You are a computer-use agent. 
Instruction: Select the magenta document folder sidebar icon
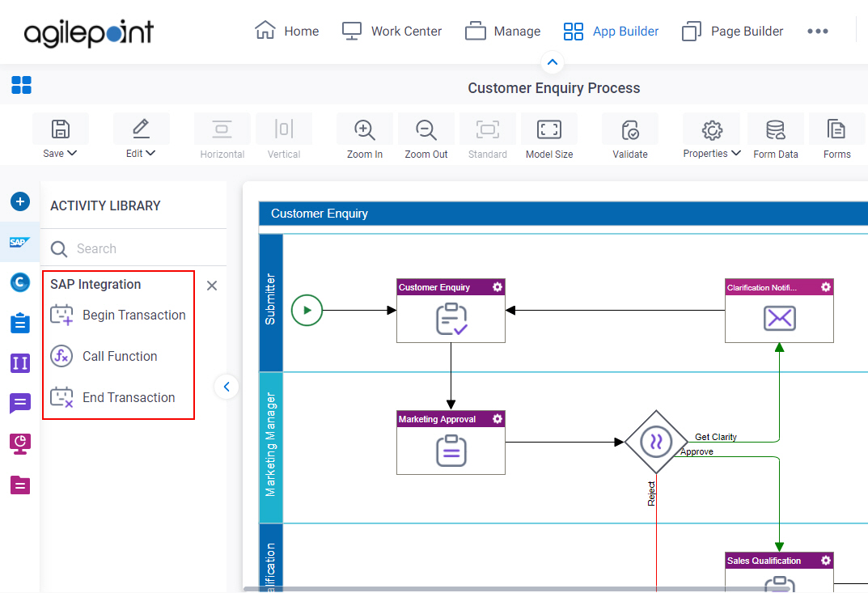point(20,485)
